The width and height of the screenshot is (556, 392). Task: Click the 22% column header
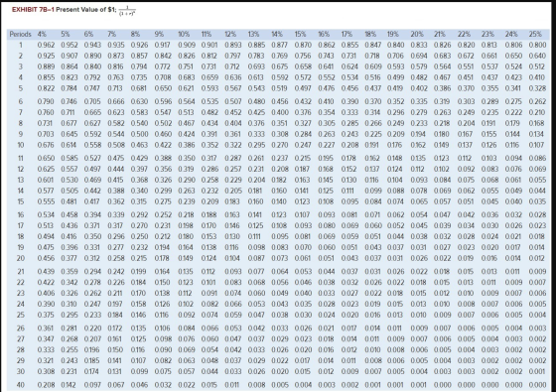464,35
